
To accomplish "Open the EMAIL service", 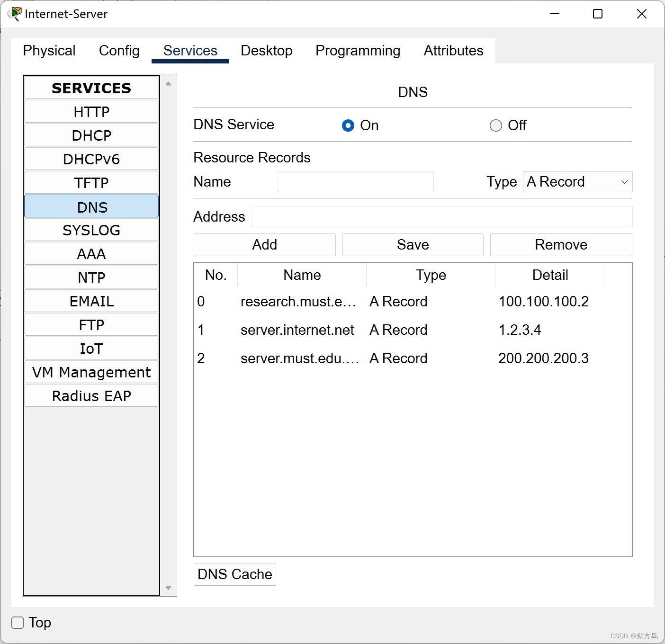I will tap(91, 301).
